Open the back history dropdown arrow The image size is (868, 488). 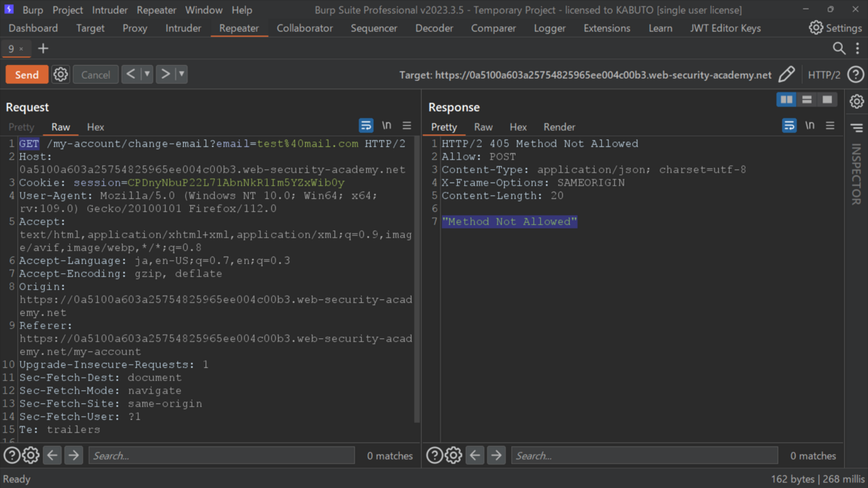click(147, 74)
